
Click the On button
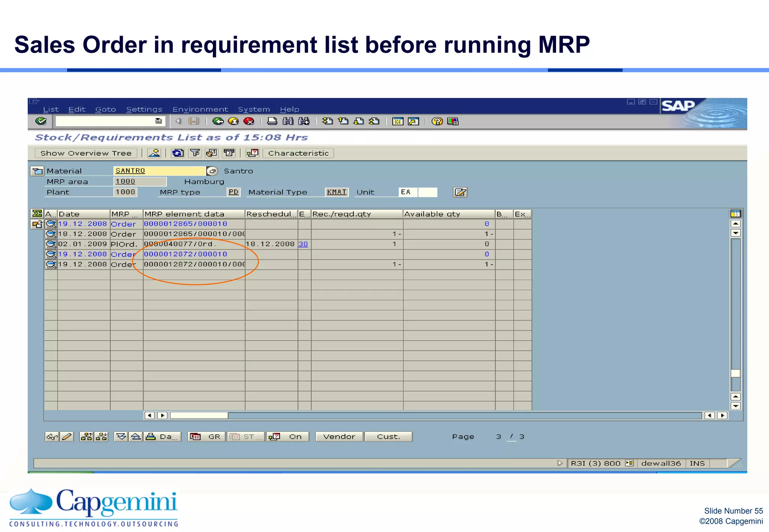click(288, 437)
